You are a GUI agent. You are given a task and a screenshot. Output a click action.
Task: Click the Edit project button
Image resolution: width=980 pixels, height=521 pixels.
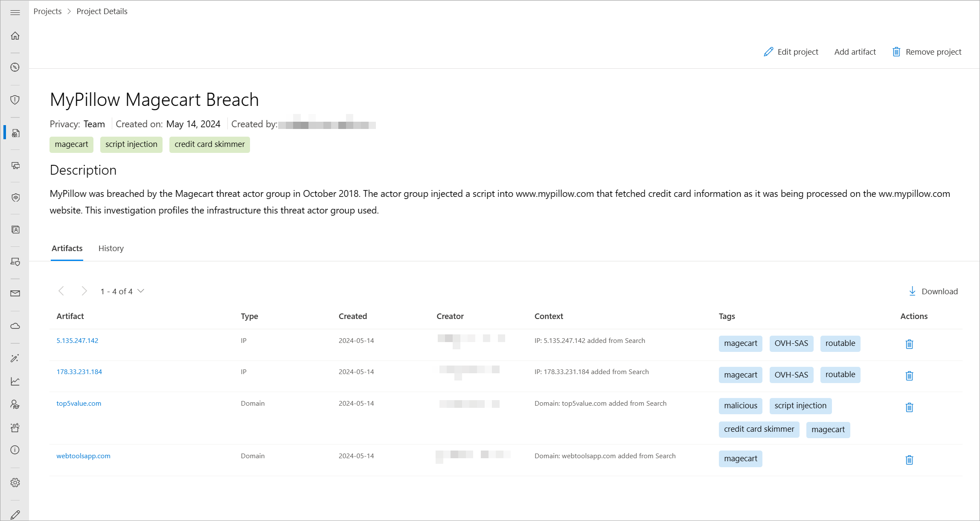click(791, 52)
